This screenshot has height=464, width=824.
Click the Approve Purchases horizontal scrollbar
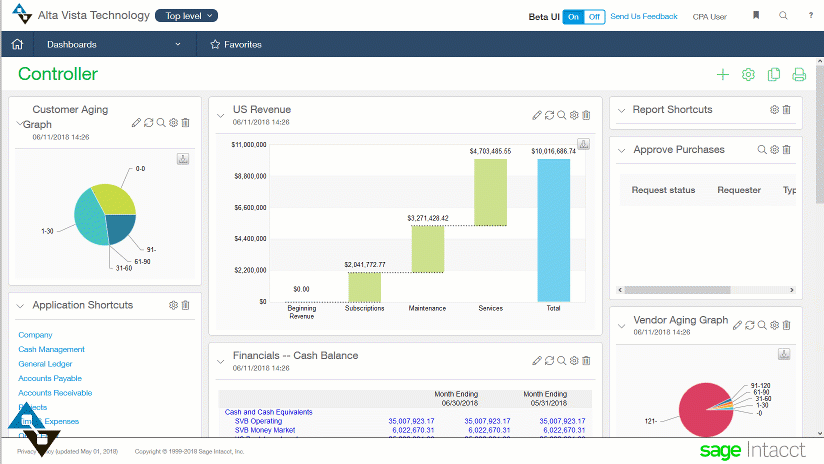tap(677, 290)
